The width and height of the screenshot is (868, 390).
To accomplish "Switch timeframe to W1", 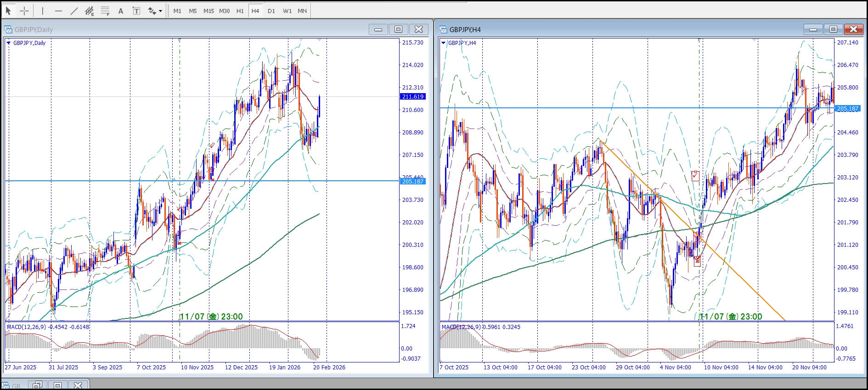I will 287,11.
